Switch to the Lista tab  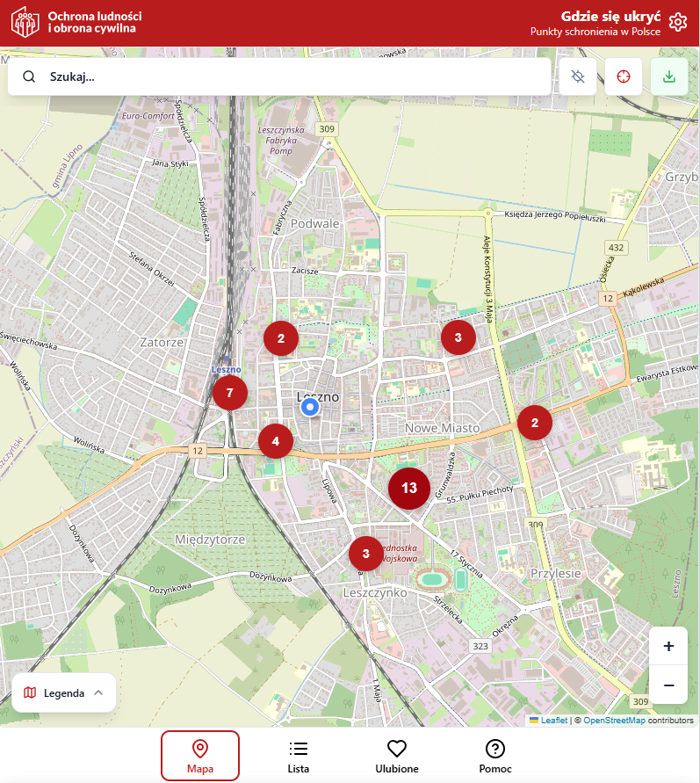click(x=299, y=756)
